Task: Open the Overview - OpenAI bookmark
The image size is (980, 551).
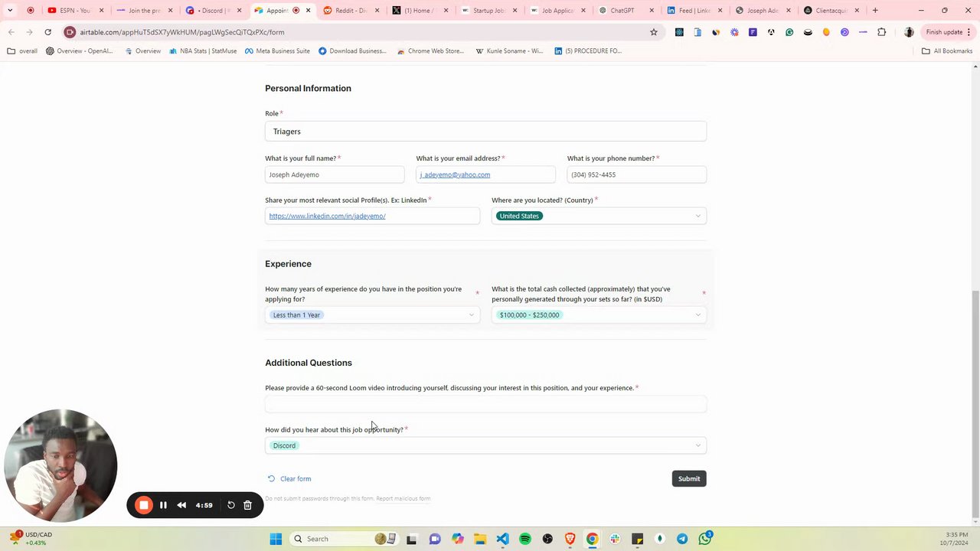Action: pyautogui.click(x=79, y=51)
